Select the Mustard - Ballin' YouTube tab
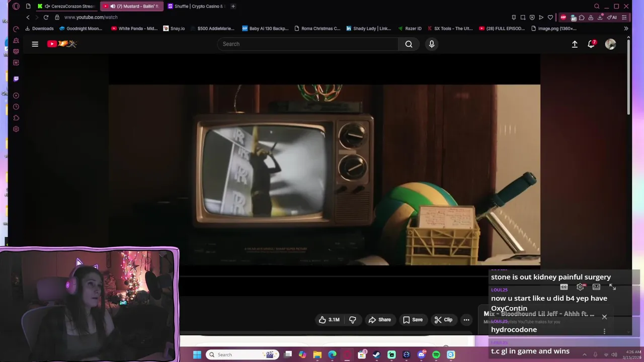Screen dimensions: 644x362 pyautogui.click(x=131, y=6)
